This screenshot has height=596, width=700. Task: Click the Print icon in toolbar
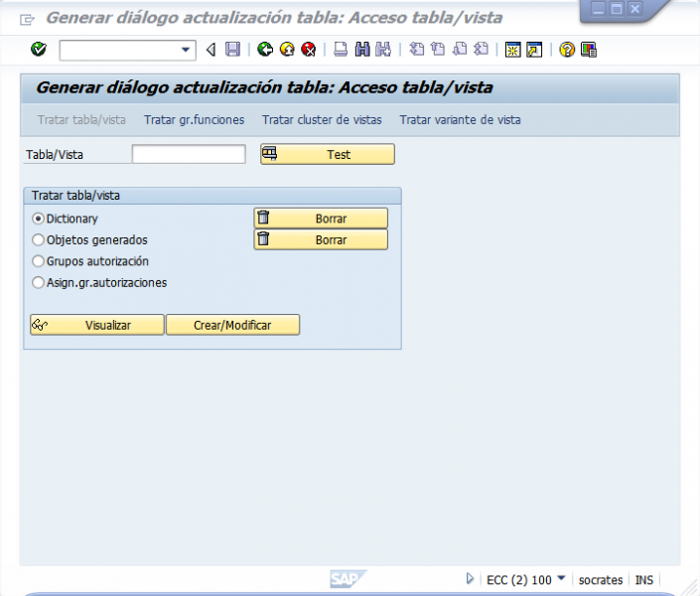point(341,50)
